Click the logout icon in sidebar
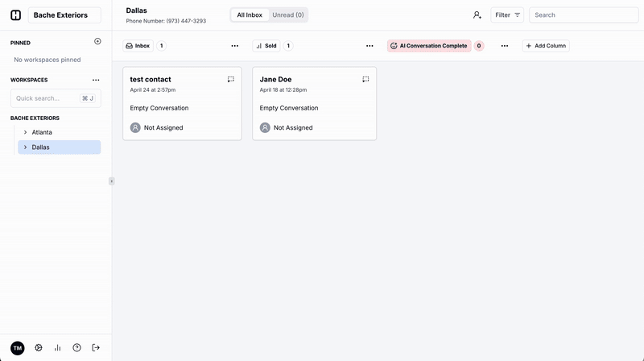 click(96, 348)
